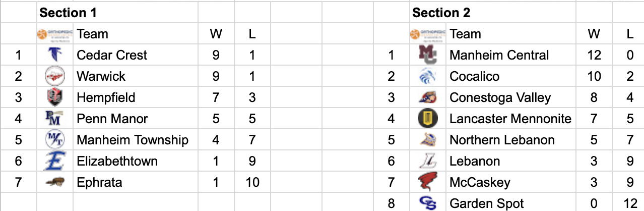The width and height of the screenshot is (644, 211).
Task: Select Conestoga Valley team name cell
Action: pyautogui.click(x=511, y=97)
